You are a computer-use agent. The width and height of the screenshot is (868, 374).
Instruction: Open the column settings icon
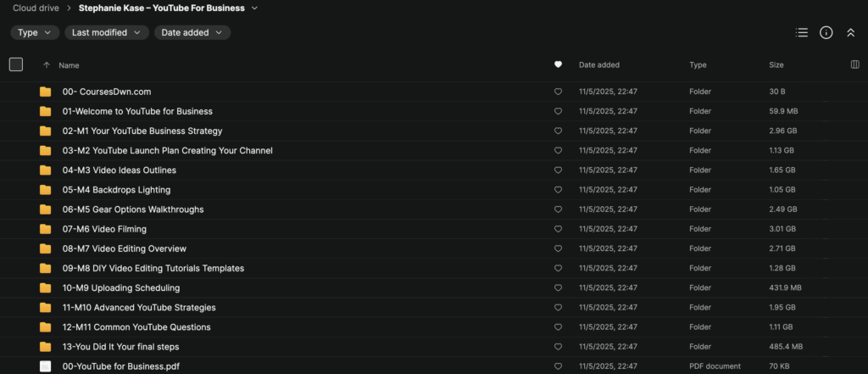[x=854, y=64]
